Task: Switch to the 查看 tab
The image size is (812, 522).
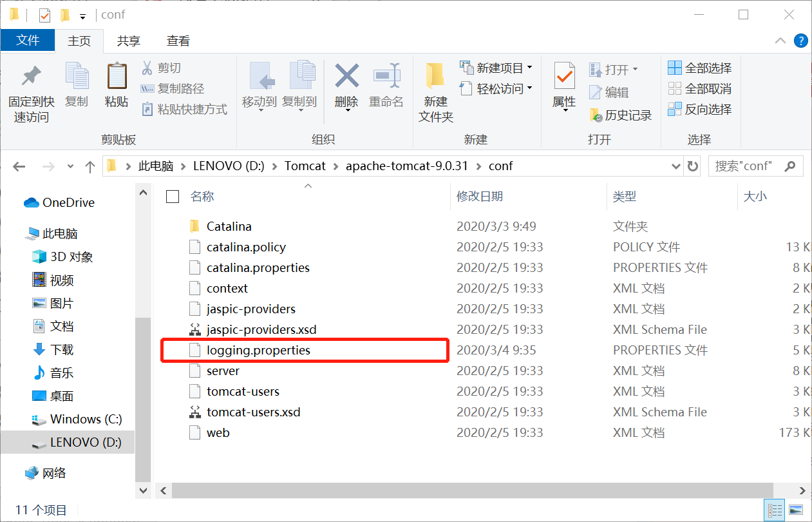Action: click(178, 40)
